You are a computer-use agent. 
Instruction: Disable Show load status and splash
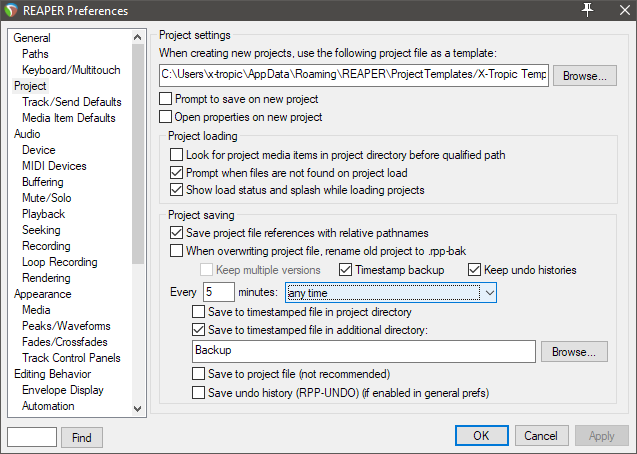(176, 190)
